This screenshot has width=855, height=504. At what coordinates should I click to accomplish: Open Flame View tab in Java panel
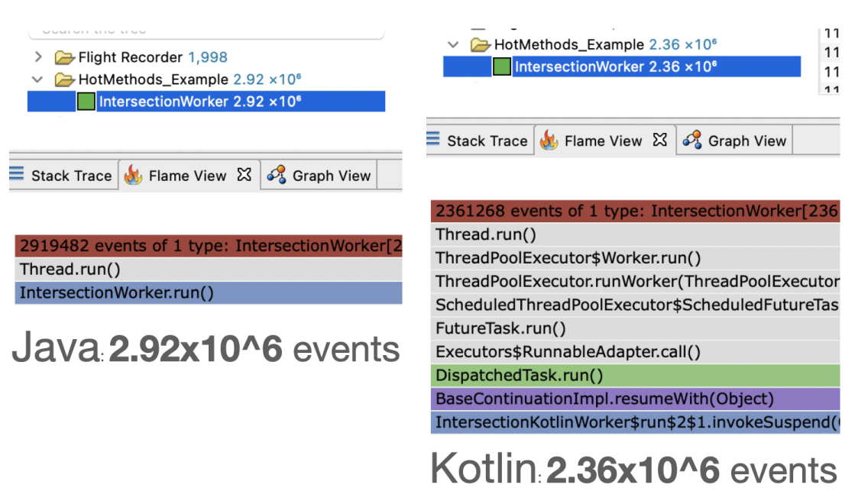click(x=189, y=176)
